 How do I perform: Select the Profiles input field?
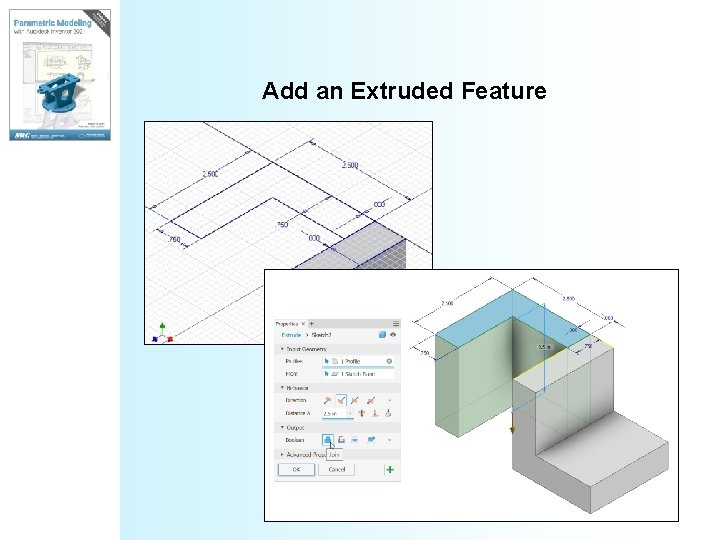click(x=358, y=361)
